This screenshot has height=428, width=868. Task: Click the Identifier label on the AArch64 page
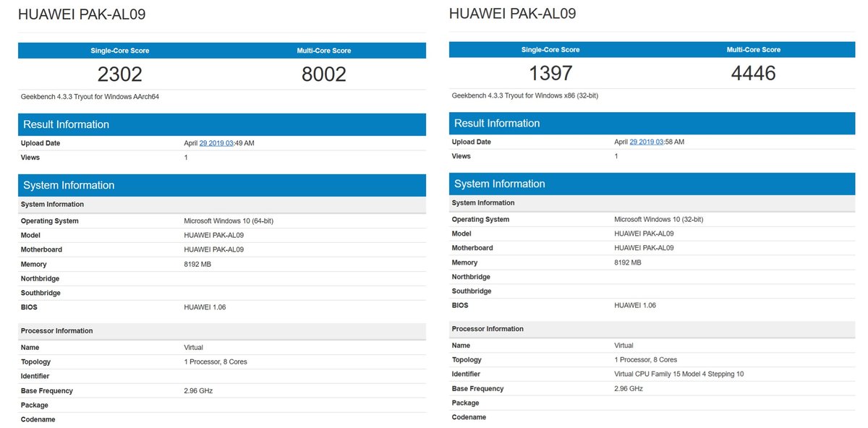coord(35,376)
